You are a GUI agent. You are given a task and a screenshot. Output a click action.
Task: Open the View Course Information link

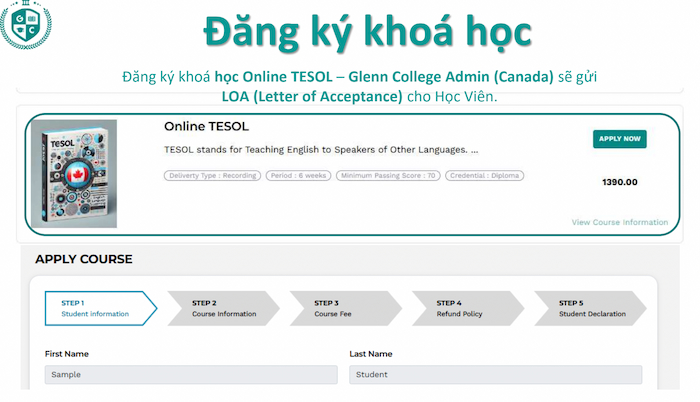point(619,222)
